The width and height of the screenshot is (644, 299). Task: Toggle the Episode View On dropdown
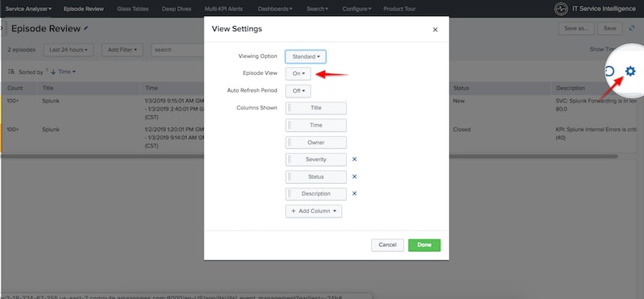[298, 73]
